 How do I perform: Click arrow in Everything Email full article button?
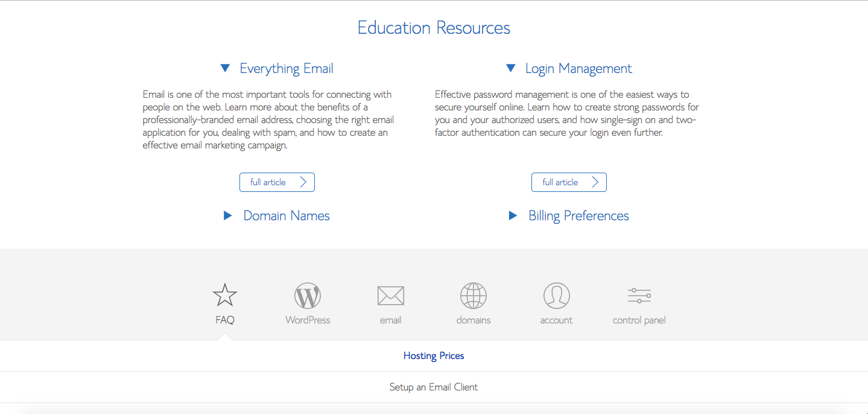click(303, 182)
